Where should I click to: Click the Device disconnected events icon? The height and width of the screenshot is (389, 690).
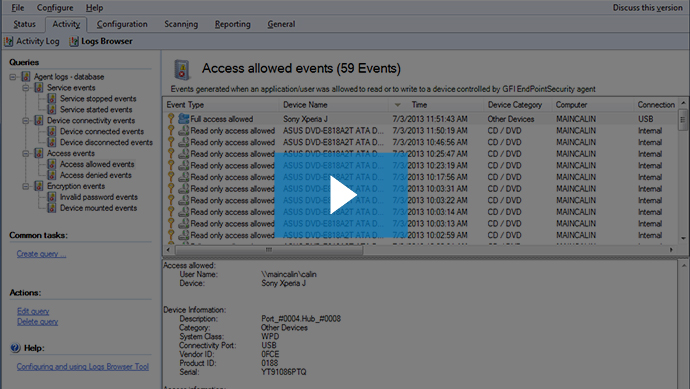(52, 142)
